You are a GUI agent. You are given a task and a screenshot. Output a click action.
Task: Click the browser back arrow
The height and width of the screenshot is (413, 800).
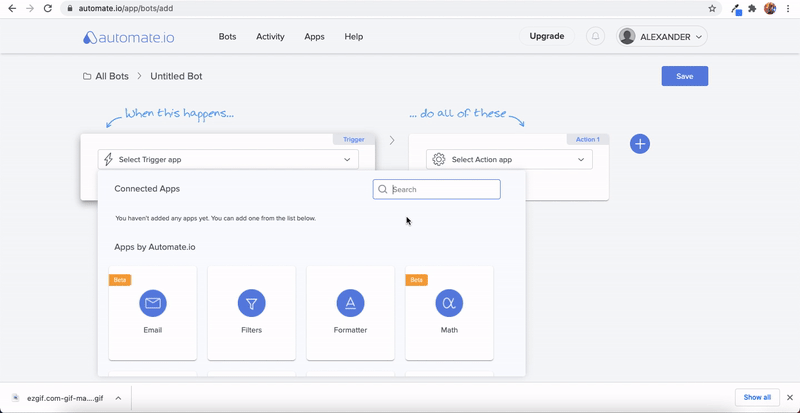(12, 9)
